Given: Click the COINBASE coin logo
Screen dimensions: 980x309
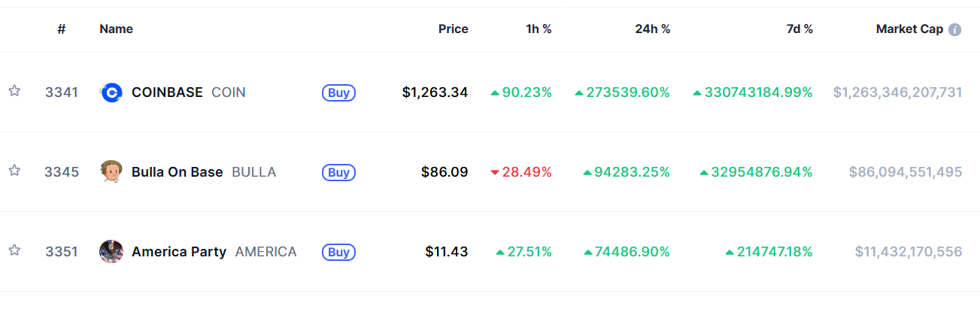Looking at the screenshot, I should tap(111, 92).
